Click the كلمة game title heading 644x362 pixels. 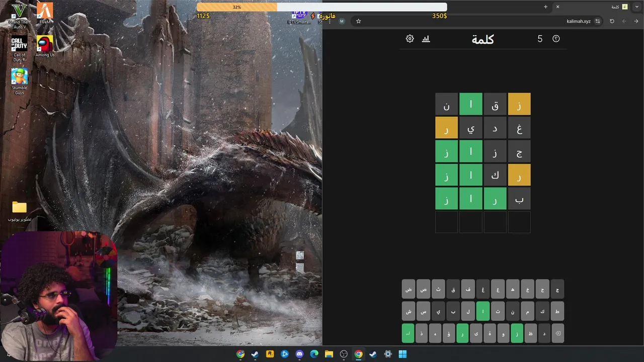482,39
